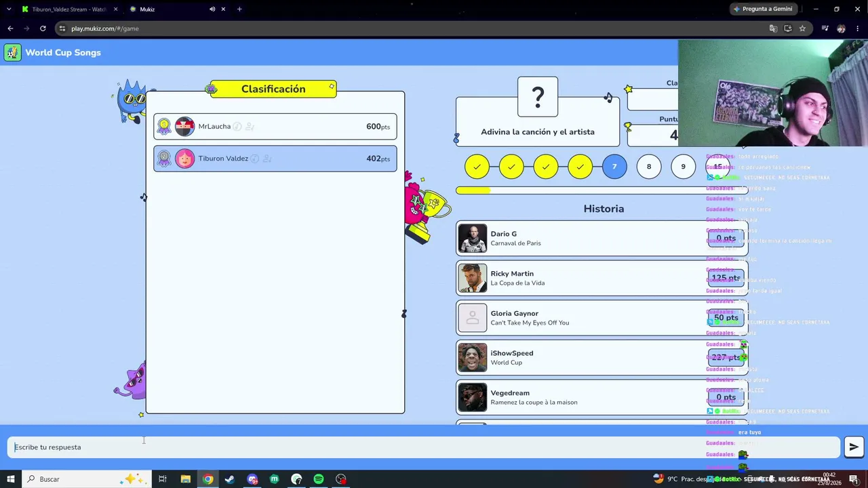Click the Historia heading
The width and height of the screenshot is (868, 488).
(604, 209)
